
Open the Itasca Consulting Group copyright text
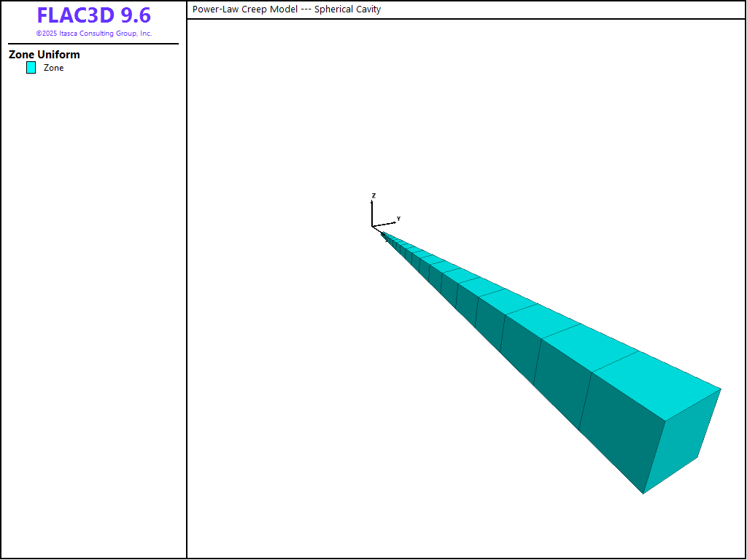click(x=93, y=34)
